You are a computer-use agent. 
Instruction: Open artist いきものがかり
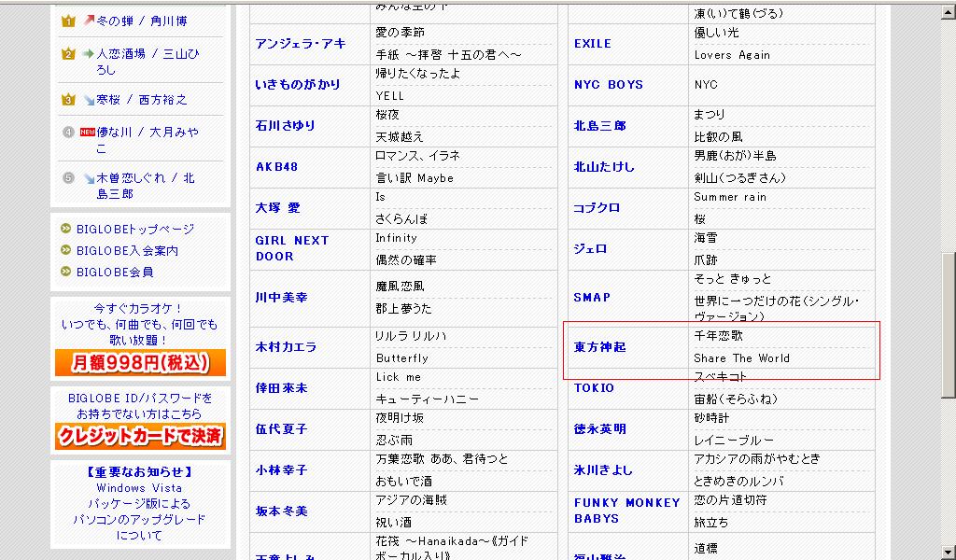[x=298, y=85]
